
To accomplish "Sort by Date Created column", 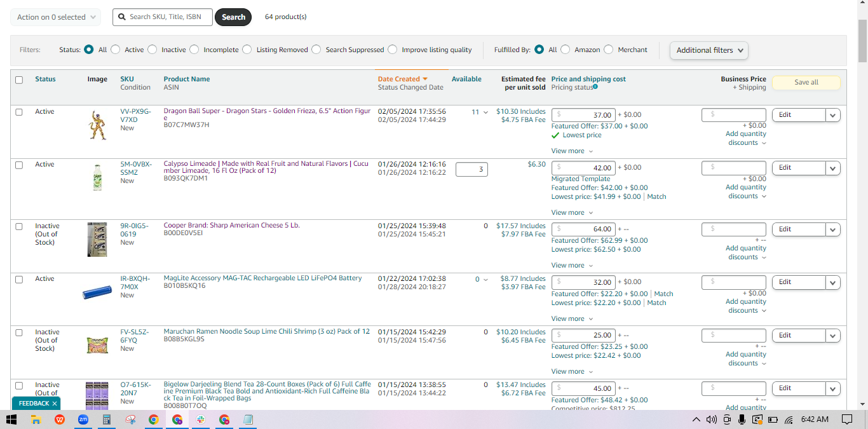I will 403,79.
